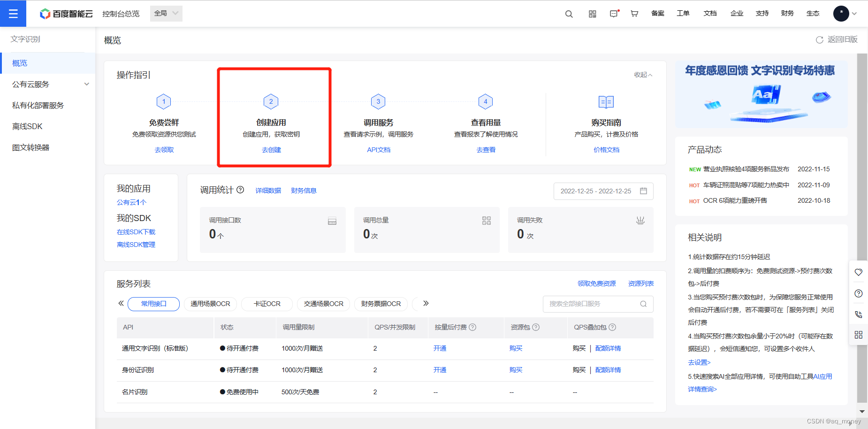Viewport: 868px width, 429px height.
Task: Click the step 1 免费尝鲜 hexagon icon
Action: coord(164,101)
